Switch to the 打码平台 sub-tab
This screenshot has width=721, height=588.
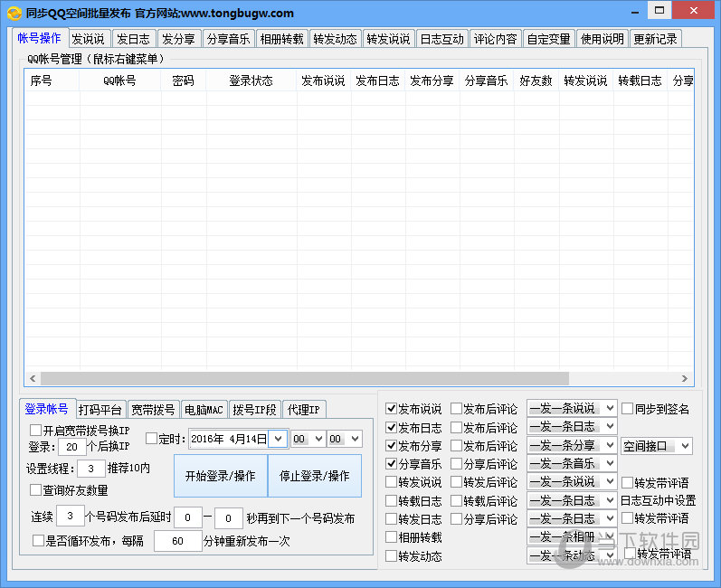click(100, 410)
